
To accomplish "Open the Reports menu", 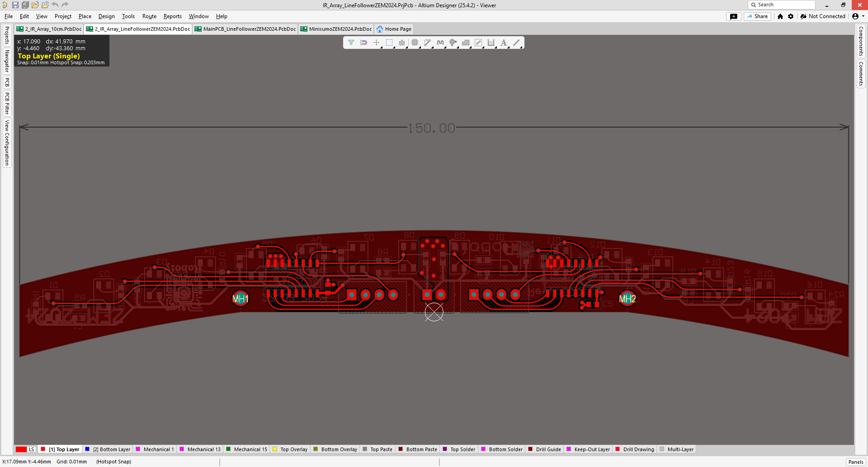I will click(173, 16).
